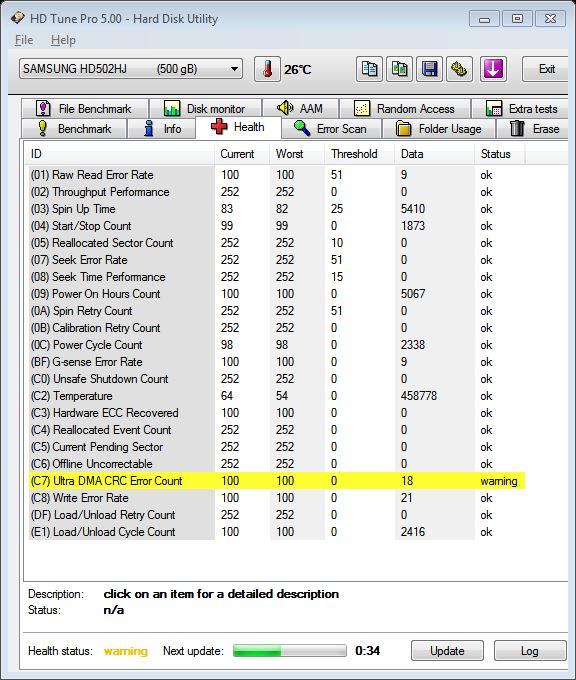Select the (04) Start/Stop Count row
Screen dimensions: 576x680
point(277,226)
